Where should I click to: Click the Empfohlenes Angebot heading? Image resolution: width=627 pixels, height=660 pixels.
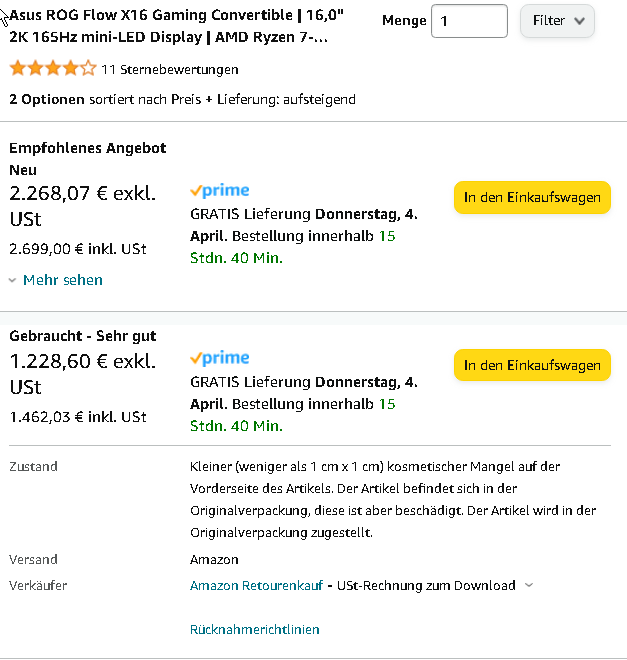(x=88, y=148)
